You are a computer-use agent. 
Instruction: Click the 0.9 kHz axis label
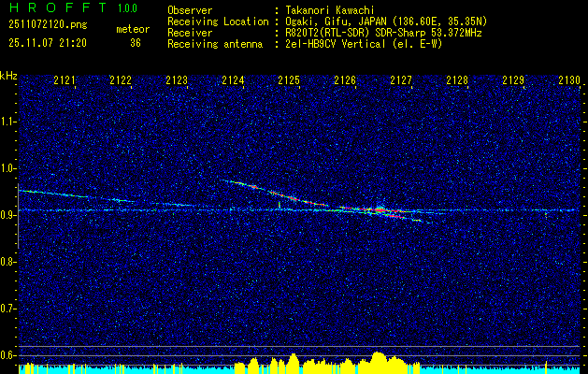[x=7, y=215]
